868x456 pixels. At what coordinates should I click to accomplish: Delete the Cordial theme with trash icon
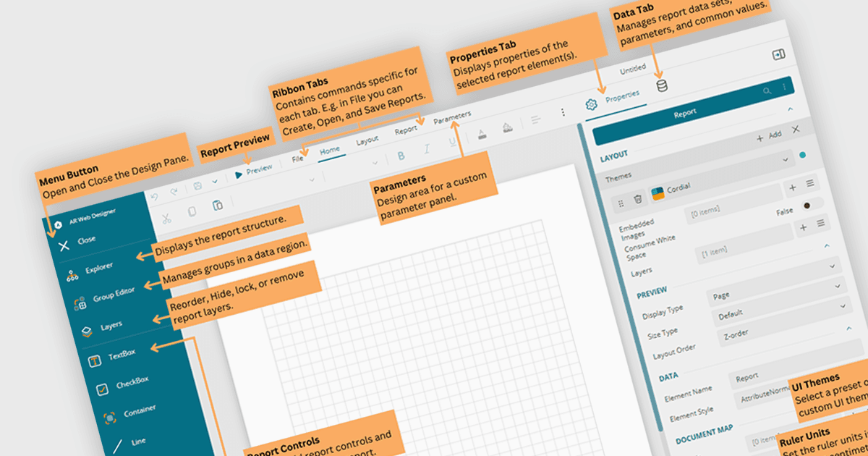coord(638,198)
